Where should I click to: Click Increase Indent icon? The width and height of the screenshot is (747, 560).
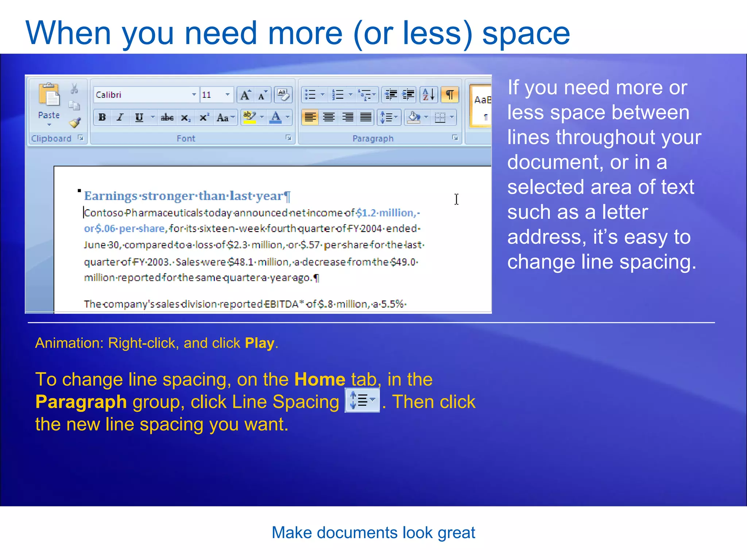[408, 95]
